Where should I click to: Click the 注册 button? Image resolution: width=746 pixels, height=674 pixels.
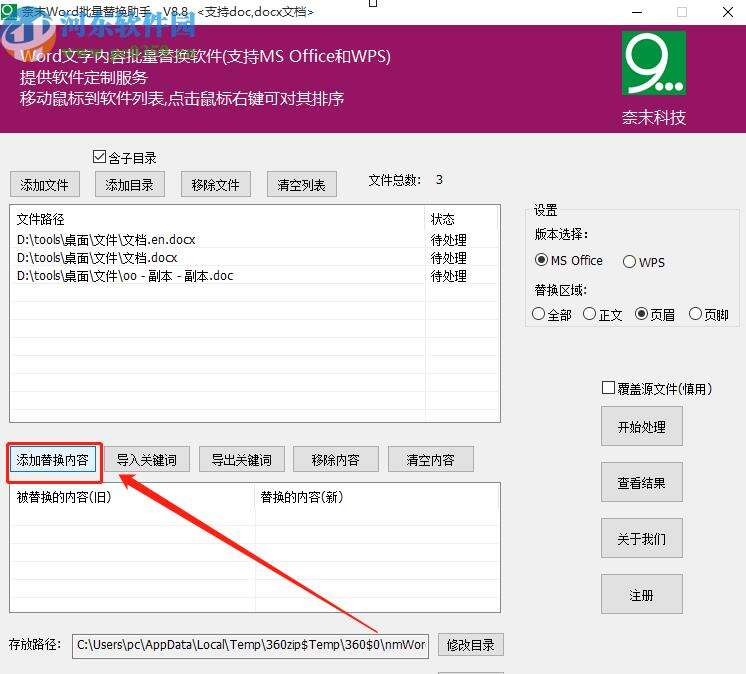pos(642,595)
